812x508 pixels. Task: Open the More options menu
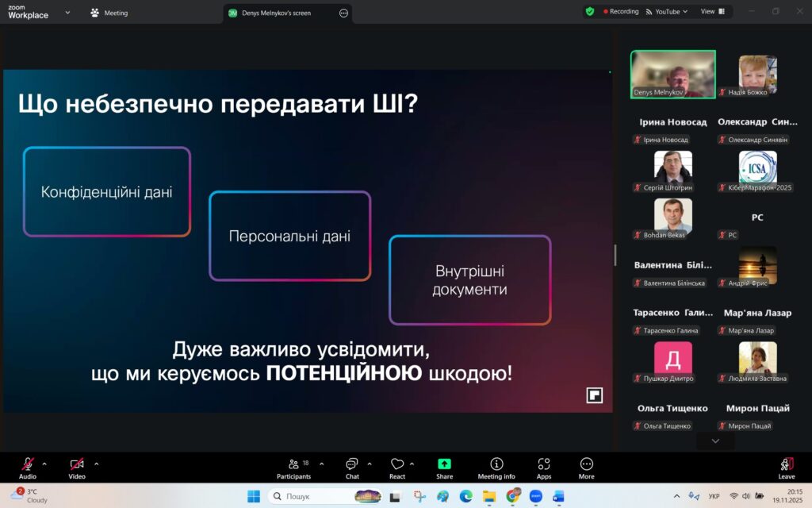click(587, 468)
